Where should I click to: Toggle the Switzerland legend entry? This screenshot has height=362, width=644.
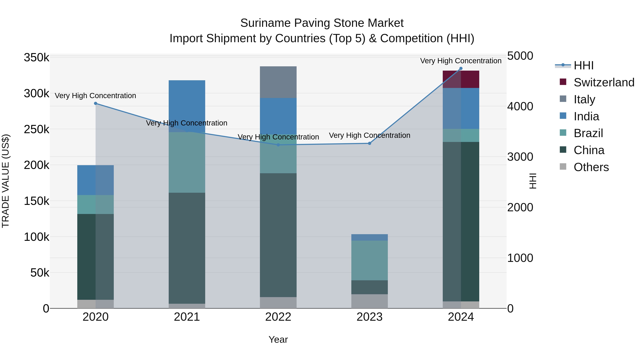click(597, 82)
